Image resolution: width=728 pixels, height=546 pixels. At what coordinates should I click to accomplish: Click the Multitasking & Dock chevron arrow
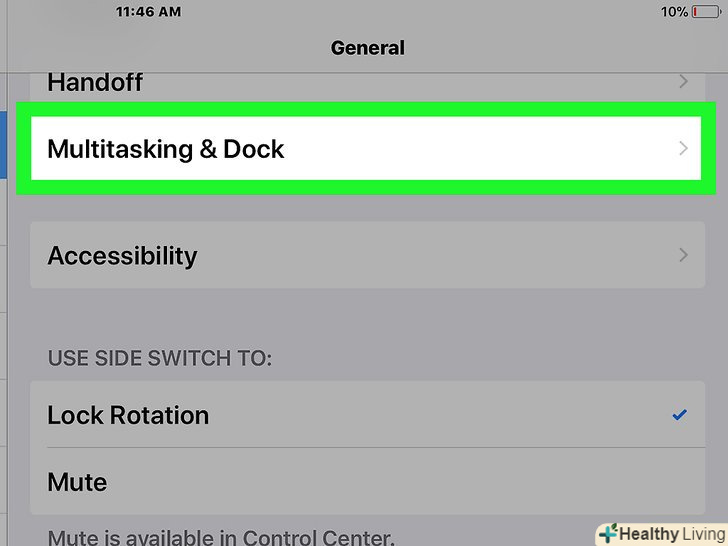683,149
